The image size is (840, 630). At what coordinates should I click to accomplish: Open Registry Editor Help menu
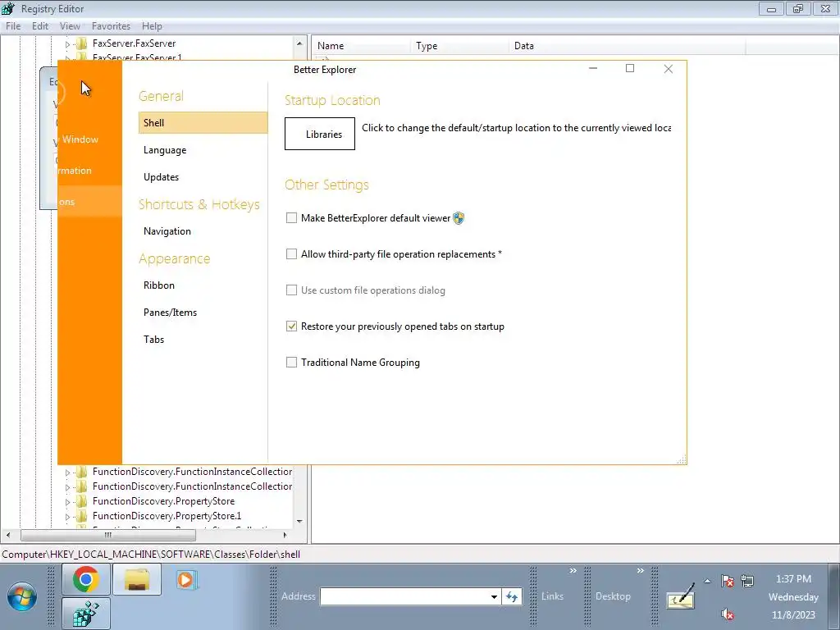pyautogui.click(x=152, y=26)
